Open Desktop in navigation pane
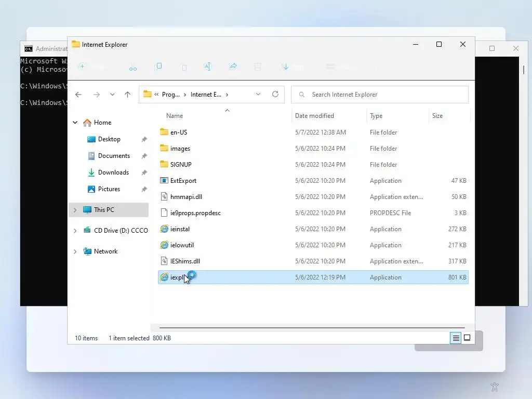Viewport: 532px width, 399px height. (109, 139)
